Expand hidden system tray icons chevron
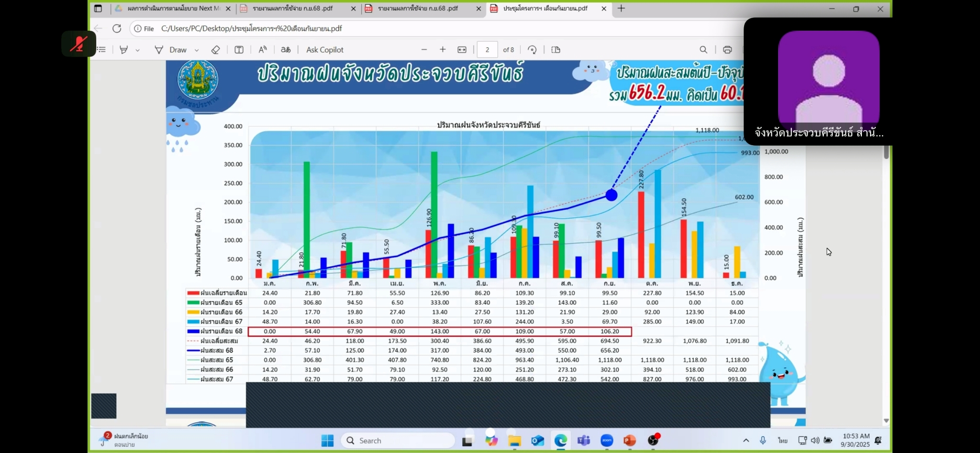This screenshot has width=980, height=453. click(746, 441)
